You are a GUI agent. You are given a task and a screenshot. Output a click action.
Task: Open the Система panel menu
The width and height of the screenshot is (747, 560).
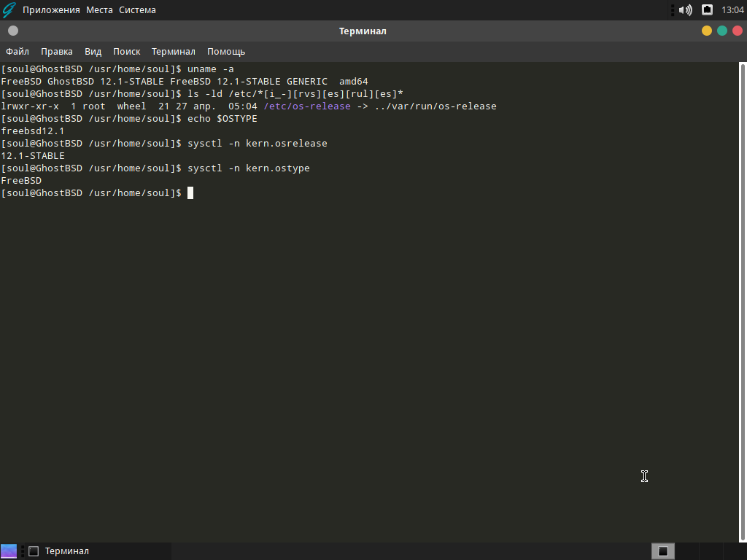[x=137, y=10]
